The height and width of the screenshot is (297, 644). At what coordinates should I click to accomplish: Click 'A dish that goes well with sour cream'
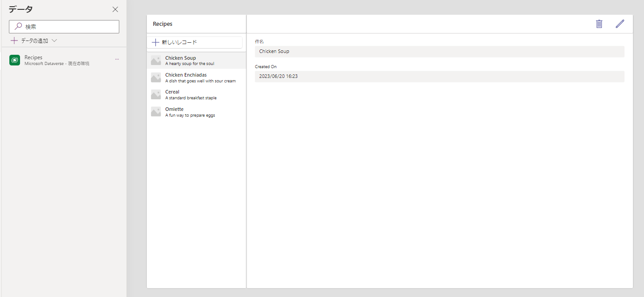(x=200, y=81)
